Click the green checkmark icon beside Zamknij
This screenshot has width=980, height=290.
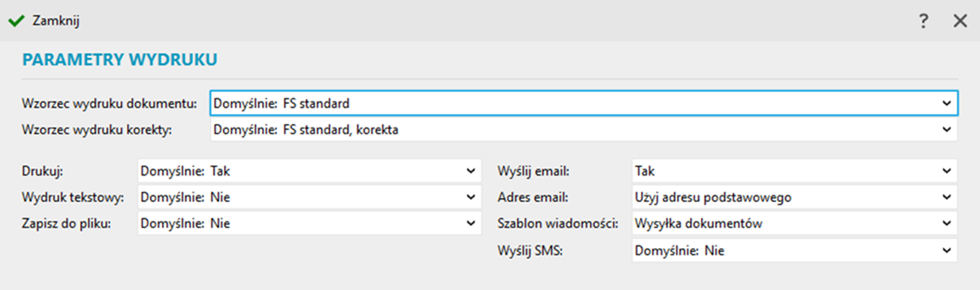click(x=16, y=21)
